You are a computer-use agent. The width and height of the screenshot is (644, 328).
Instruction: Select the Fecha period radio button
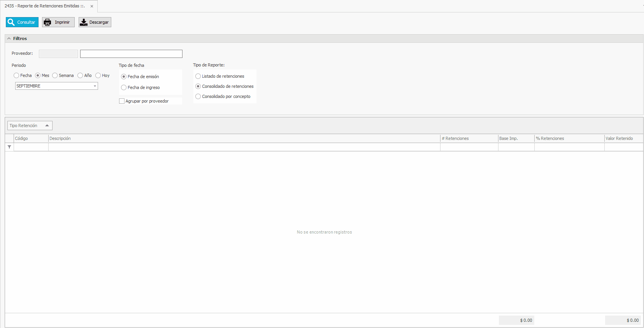[16, 75]
